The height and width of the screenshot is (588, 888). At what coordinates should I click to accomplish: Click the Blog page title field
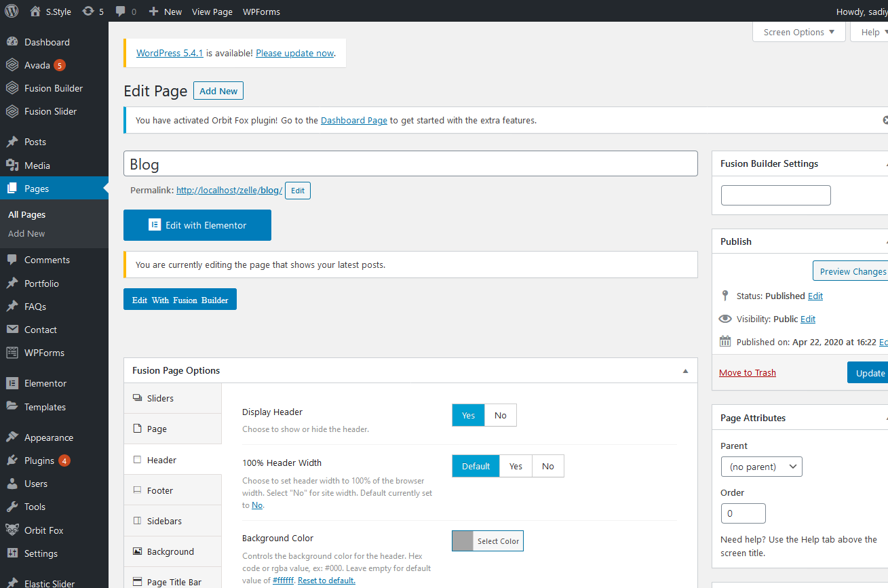tap(410, 163)
